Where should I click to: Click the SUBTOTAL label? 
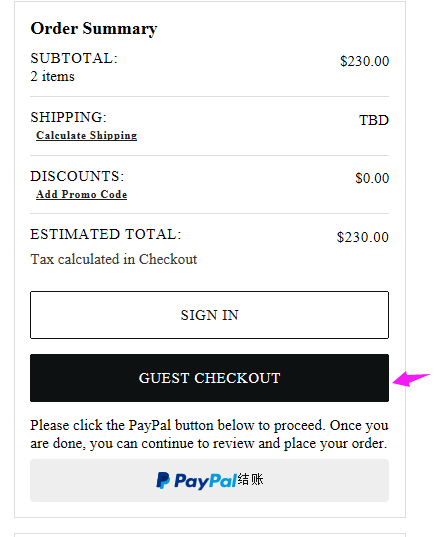point(74,58)
